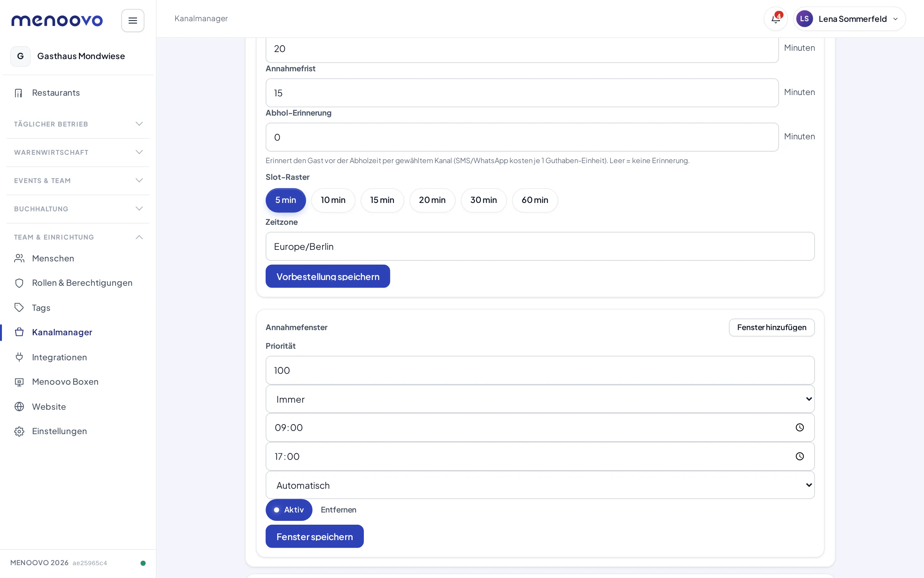
Task: Click the Tags label icon
Action: 19,307
